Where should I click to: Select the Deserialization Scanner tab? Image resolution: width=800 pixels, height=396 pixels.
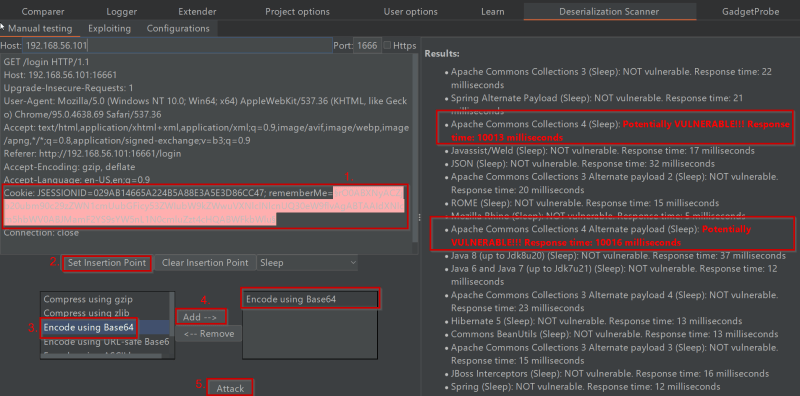click(609, 11)
